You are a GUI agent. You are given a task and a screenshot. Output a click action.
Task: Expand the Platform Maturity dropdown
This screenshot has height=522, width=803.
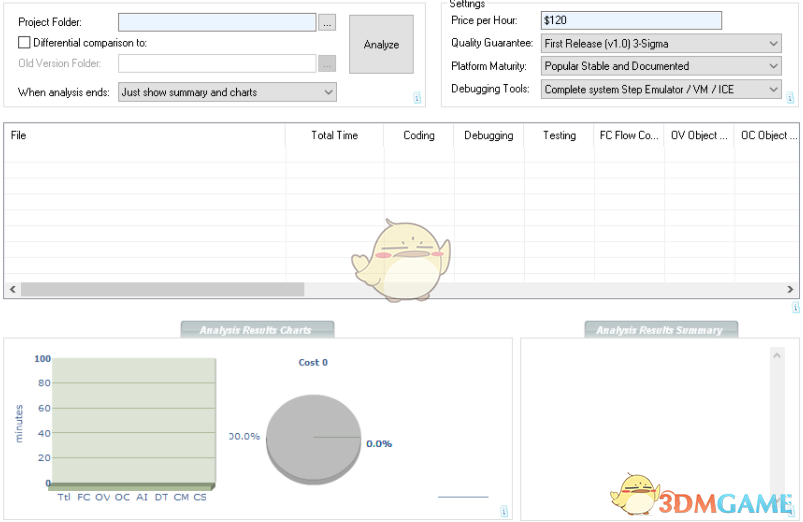click(x=661, y=66)
